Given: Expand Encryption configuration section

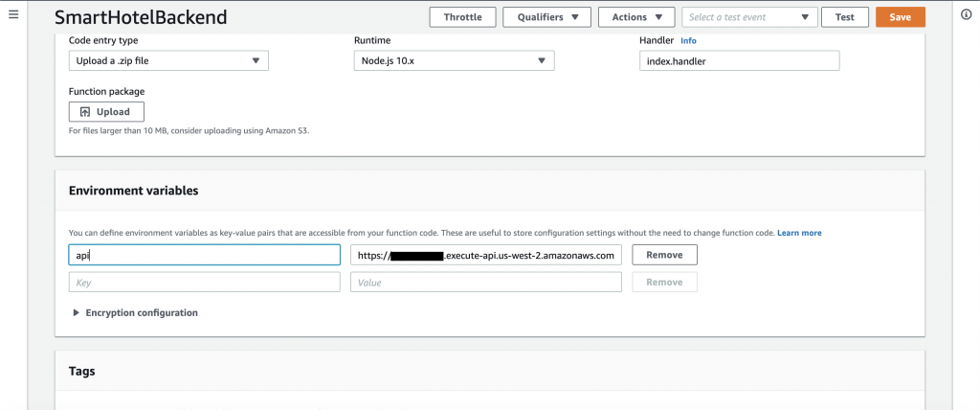Looking at the screenshot, I should (136, 312).
